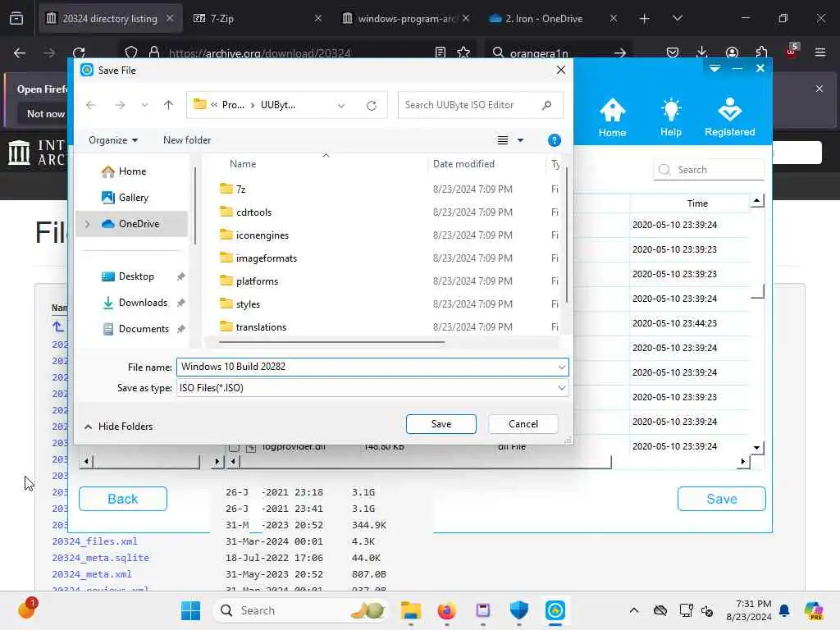The image size is (840, 630).
Task: Click Save button in Save File dialog
Action: (x=441, y=424)
